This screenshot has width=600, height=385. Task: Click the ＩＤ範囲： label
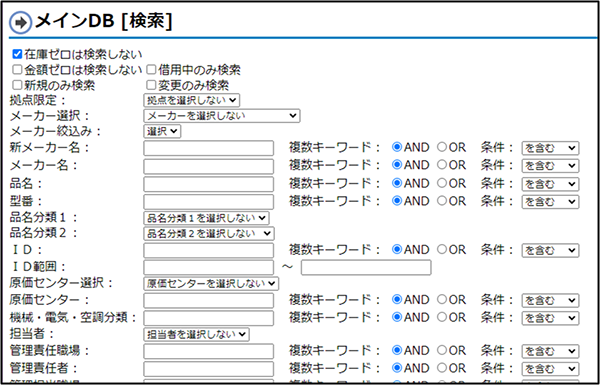coord(38,267)
